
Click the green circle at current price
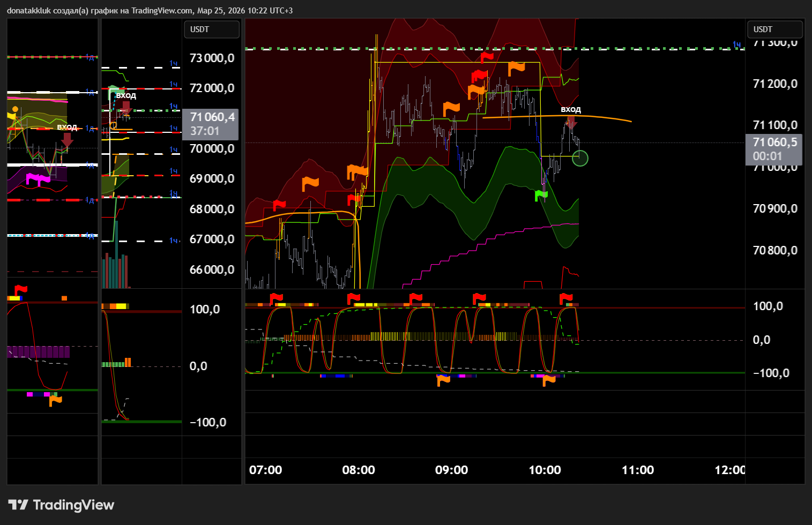[580, 158]
